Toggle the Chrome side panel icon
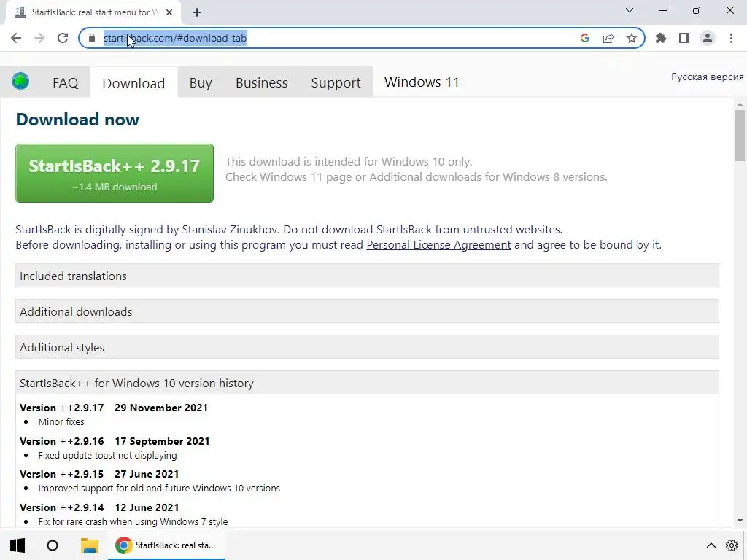Viewport: 747px width, 560px height. point(684,38)
